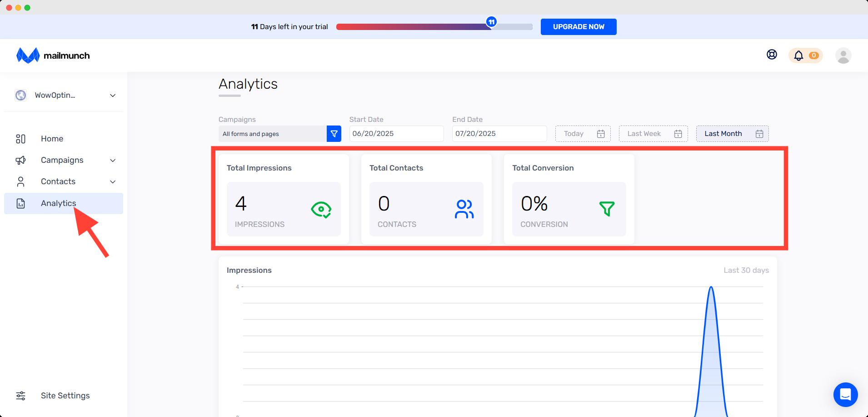Select Analytics in the sidebar
The width and height of the screenshot is (868, 417).
coord(64,203)
